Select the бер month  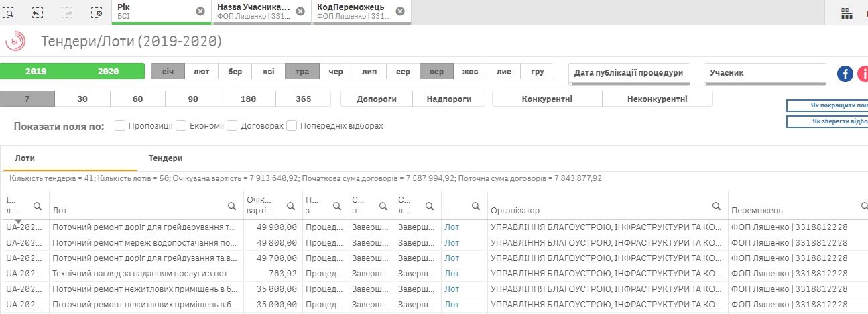click(235, 72)
